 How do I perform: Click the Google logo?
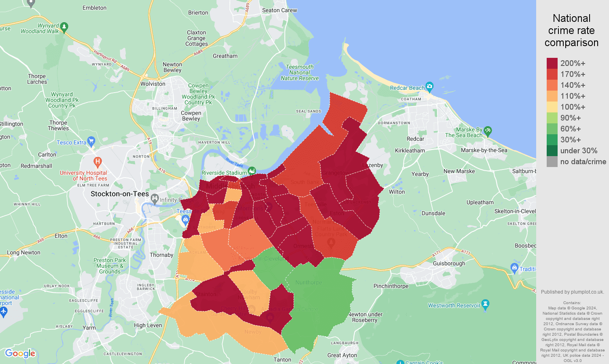coord(20,353)
